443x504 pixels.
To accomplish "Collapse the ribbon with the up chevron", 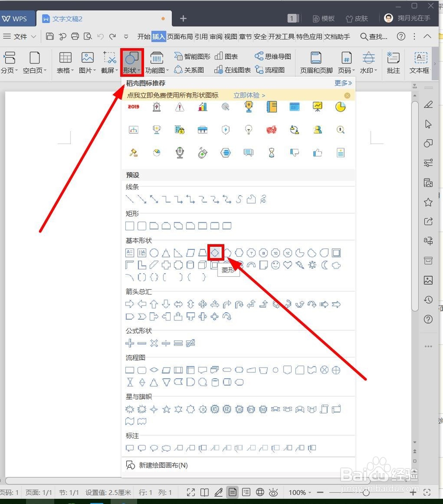I will (427, 36).
